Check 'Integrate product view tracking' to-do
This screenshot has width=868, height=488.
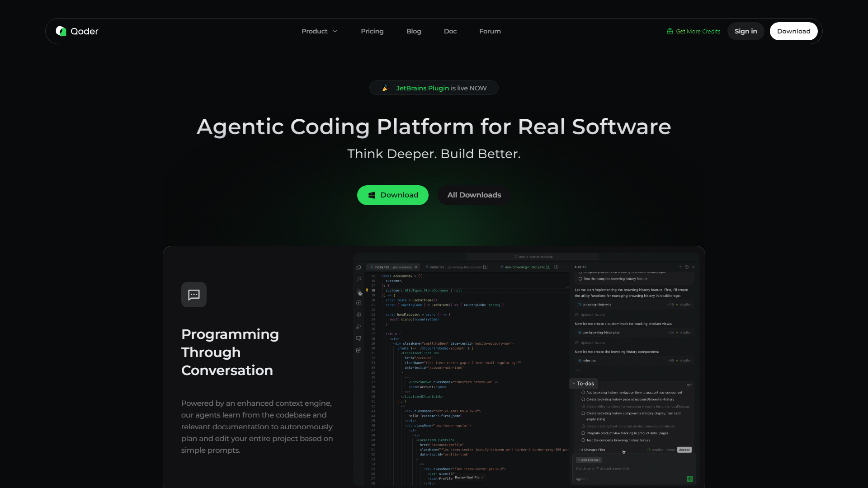click(x=583, y=433)
